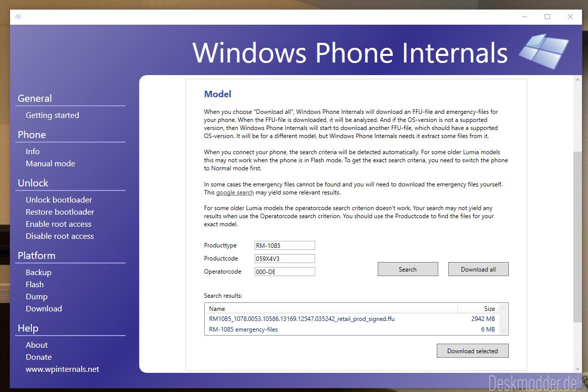Viewport: 588px width, 392px height.
Task: Open the About page
Action: (x=37, y=345)
